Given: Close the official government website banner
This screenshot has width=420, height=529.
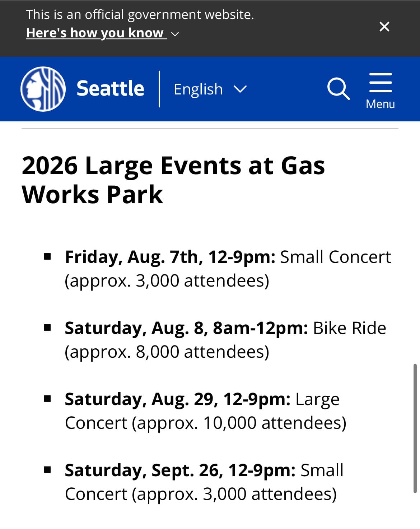Looking at the screenshot, I should (x=384, y=27).
